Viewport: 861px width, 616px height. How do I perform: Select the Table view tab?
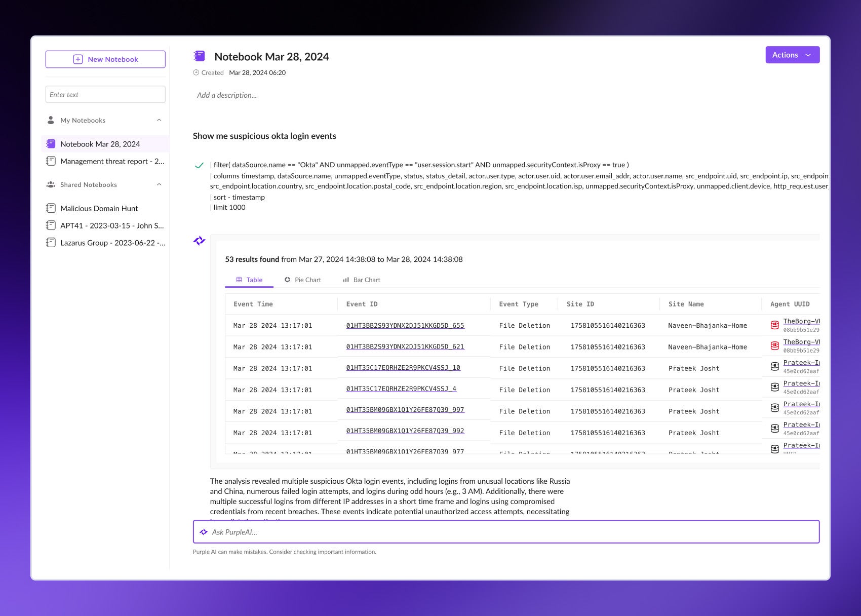pos(249,280)
